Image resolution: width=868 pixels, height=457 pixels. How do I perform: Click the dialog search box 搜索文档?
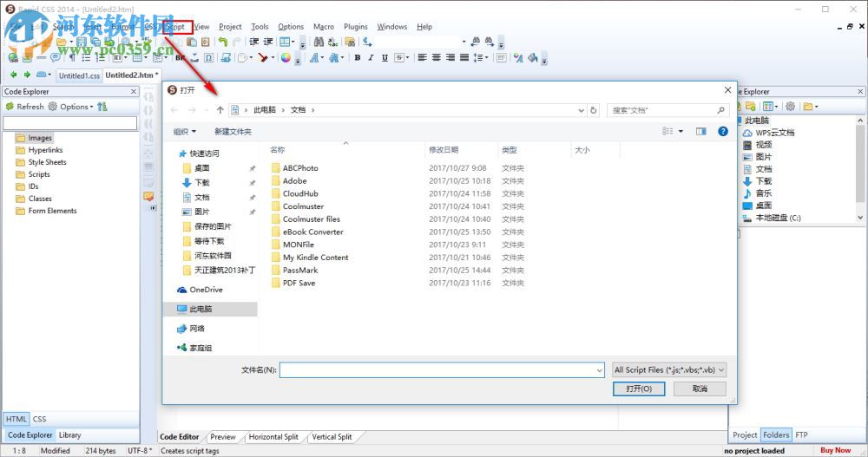click(667, 110)
